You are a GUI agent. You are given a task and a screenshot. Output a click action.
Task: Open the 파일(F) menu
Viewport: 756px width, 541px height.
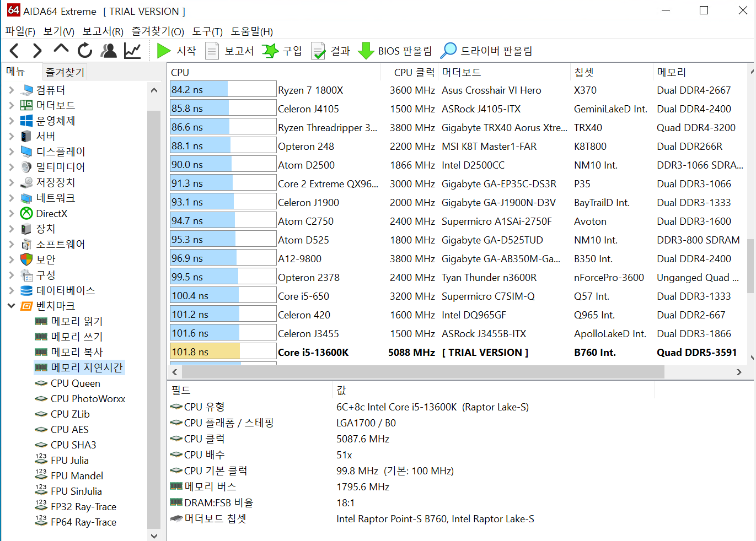(x=20, y=31)
